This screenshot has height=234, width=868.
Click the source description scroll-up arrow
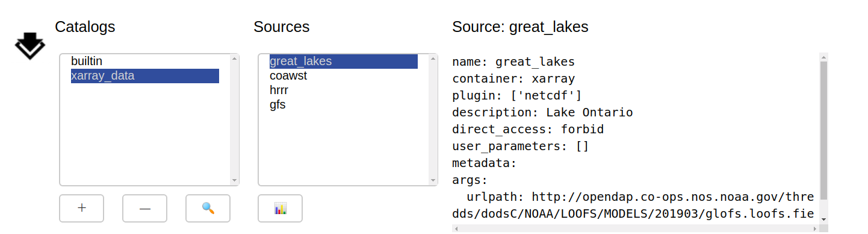(823, 57)
